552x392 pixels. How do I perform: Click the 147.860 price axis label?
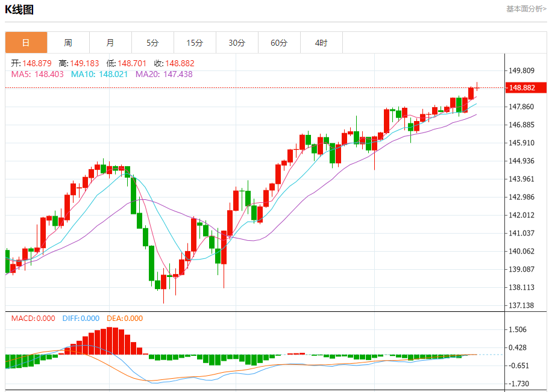522,107
